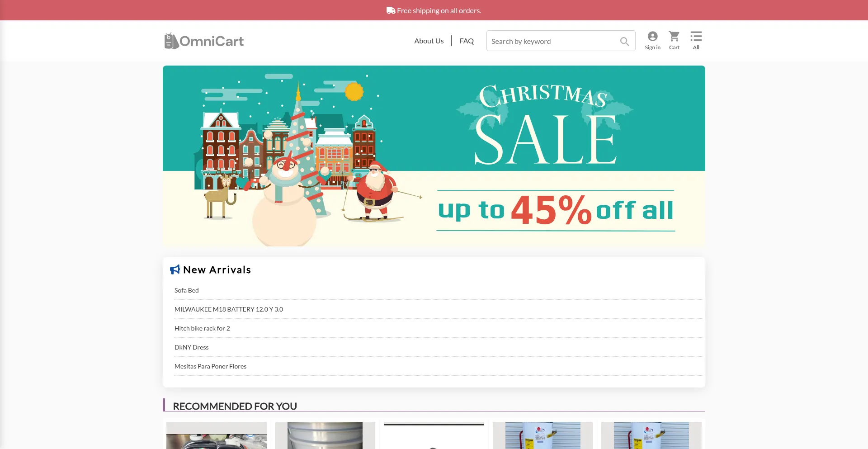Click the search magnifier icon

(x=624, y=41)
